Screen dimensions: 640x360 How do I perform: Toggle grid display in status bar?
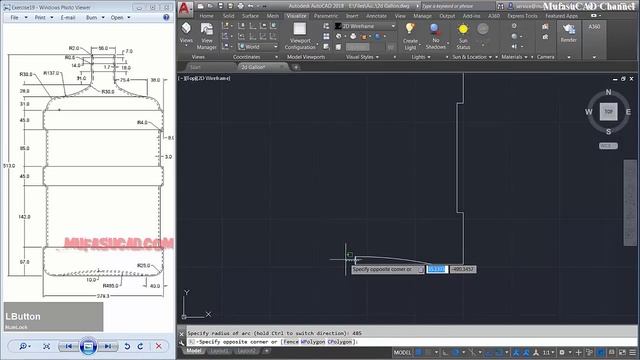(x=418, y=352)
